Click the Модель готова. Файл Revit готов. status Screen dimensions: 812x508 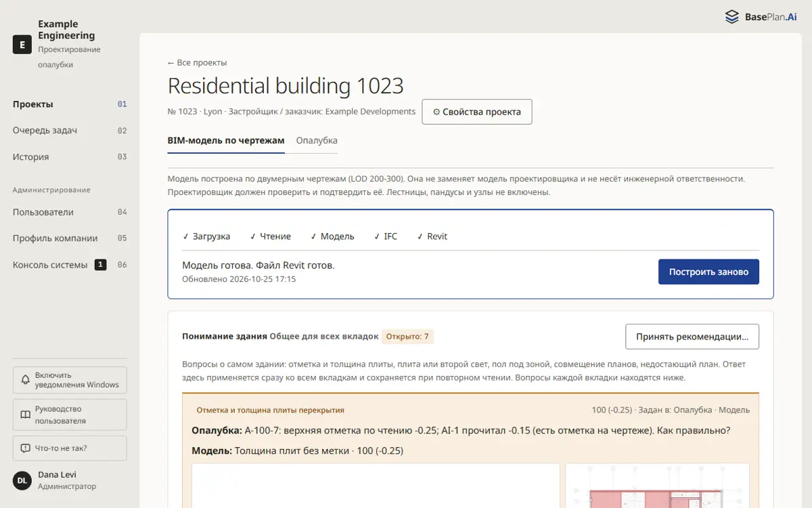point(258,266)
